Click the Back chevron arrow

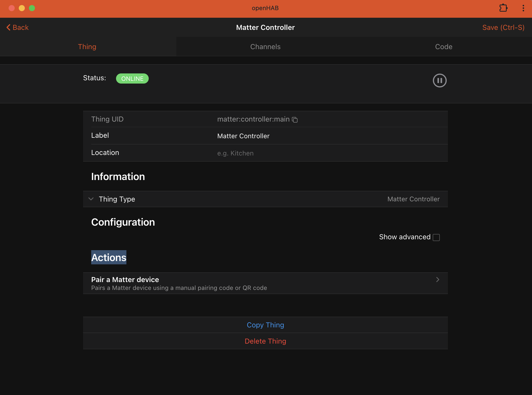8,27
